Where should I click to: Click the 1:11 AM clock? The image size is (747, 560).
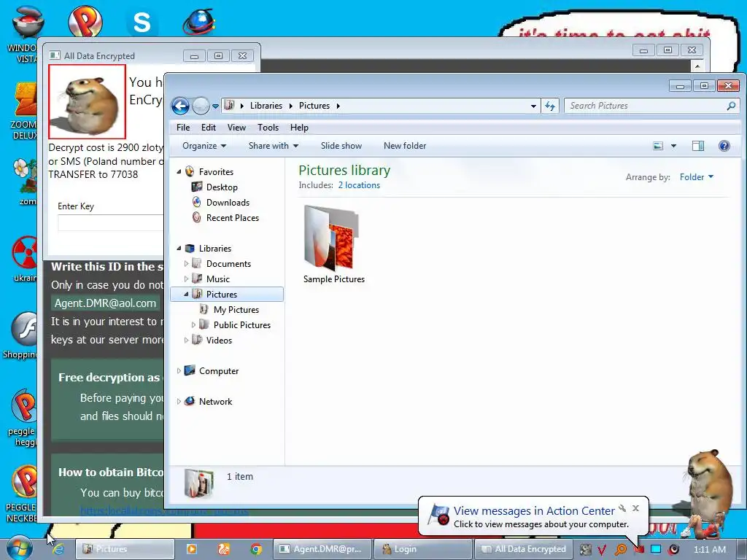tap(710, 550)
